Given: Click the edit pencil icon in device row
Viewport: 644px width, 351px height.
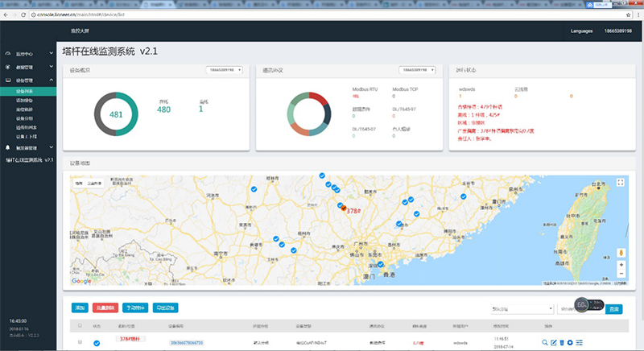Looking at the screenshot, I should pyautogui.click(x=554, y=343).
